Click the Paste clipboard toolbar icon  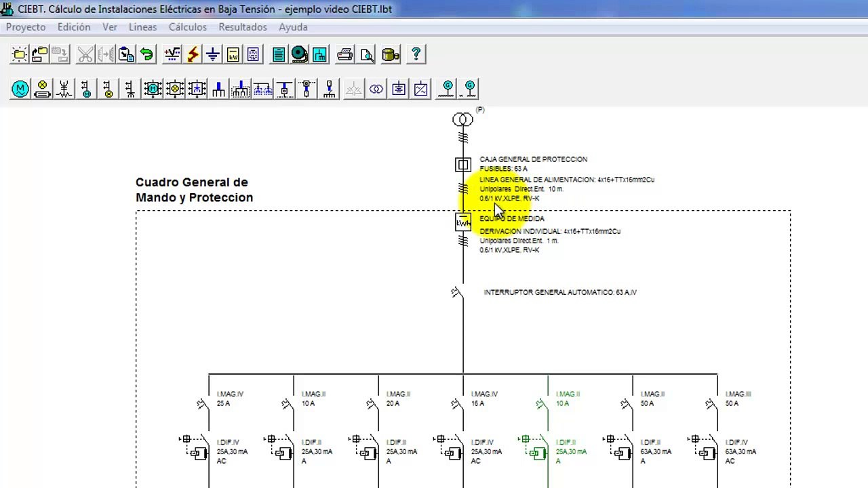pyautogui.click(x=126, y=54)
